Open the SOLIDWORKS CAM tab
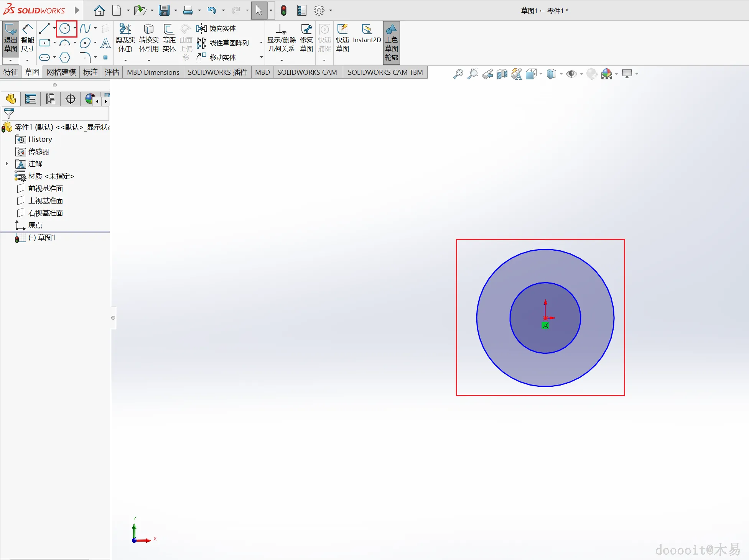 pyautogui.click(x=307, y=72)
